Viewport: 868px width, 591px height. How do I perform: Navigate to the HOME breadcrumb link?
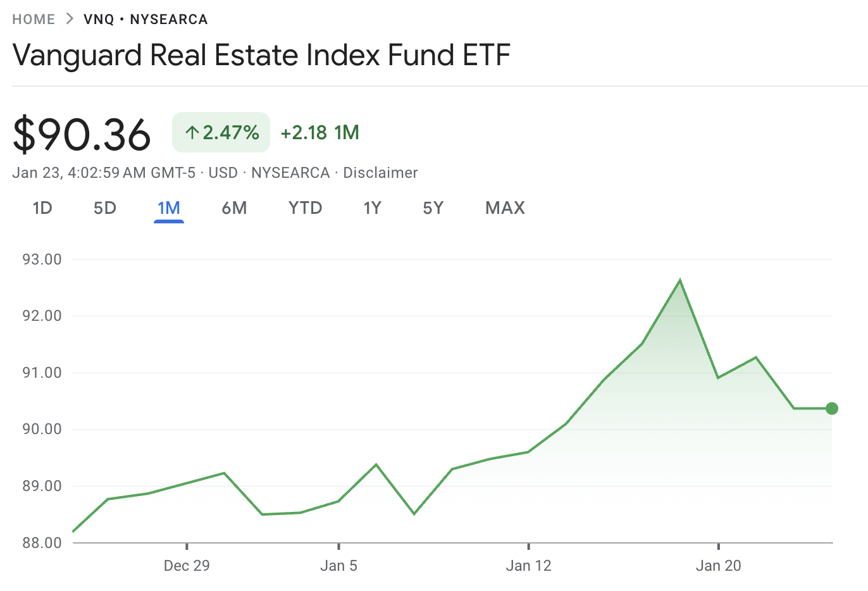click(34, 19)
